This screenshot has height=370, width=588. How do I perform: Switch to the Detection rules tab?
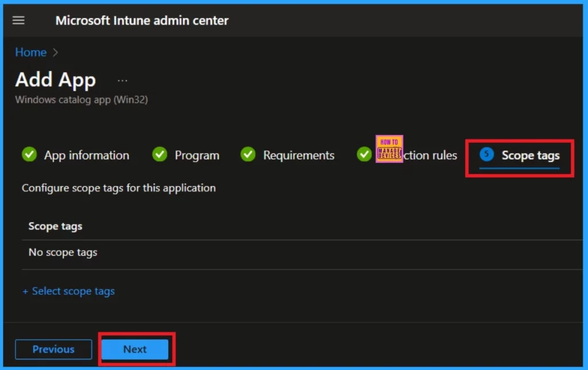(407, 155)
